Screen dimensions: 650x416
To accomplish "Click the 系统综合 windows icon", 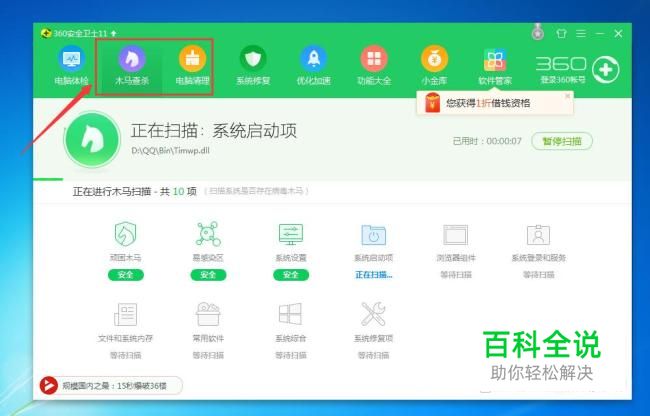I will coord(290,314).
